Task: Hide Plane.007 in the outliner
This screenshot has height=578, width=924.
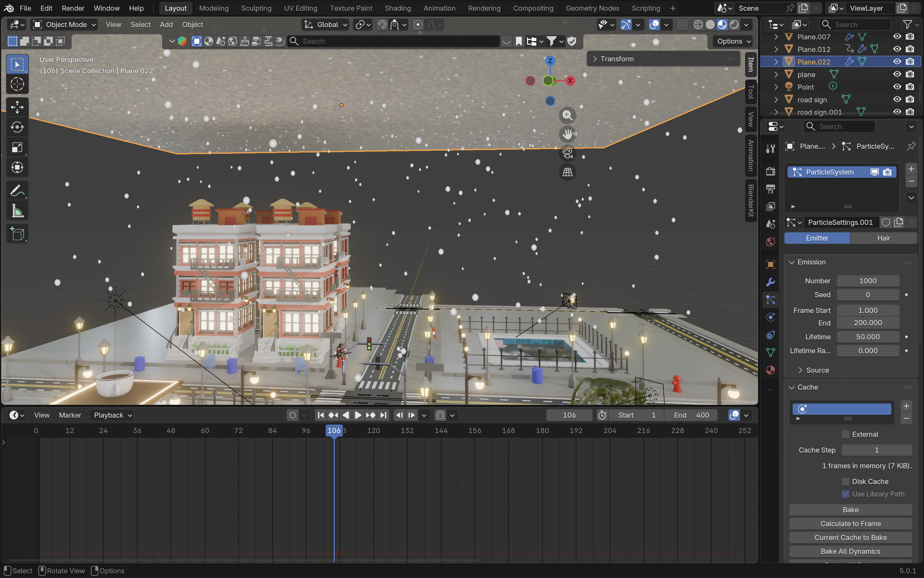Action: [897, 37]
